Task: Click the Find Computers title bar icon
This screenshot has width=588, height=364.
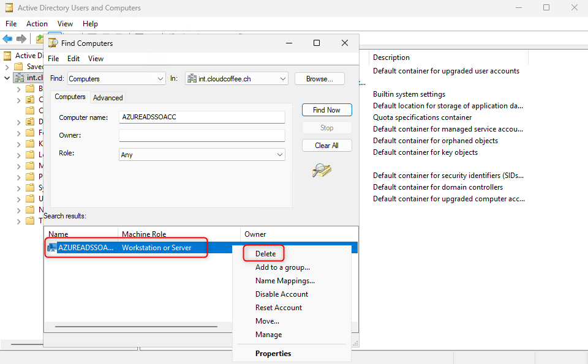Action: (x=53, y=43)
